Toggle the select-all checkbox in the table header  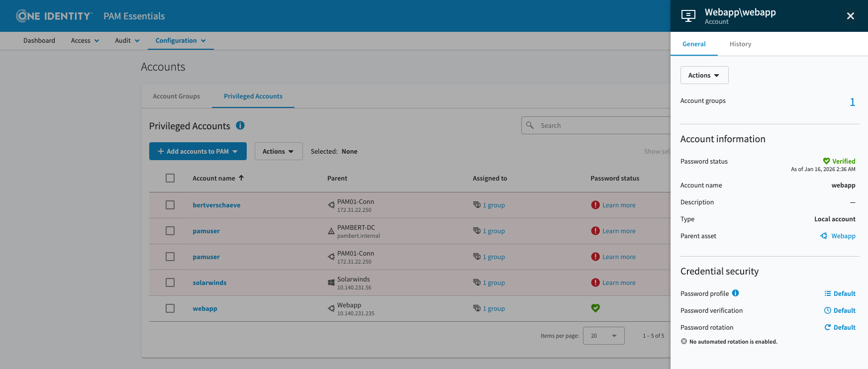(x=170, y=178)
